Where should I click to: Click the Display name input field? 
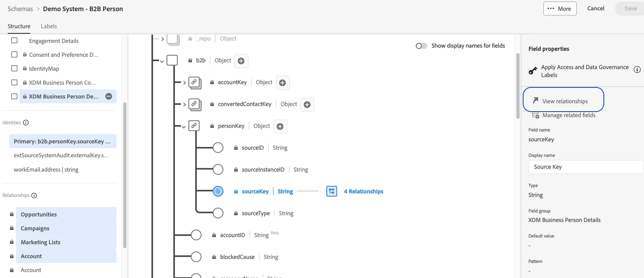click(586, 167)
